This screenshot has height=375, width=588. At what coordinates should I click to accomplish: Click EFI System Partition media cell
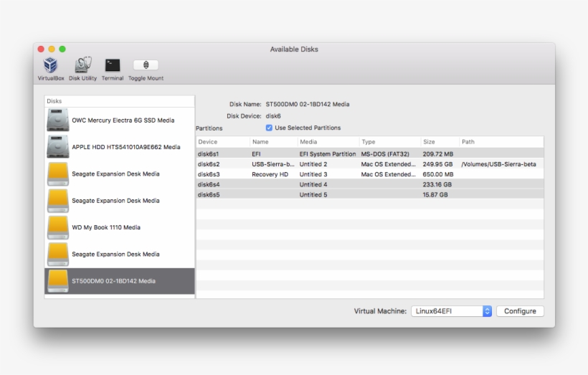[x=328, y=153]
